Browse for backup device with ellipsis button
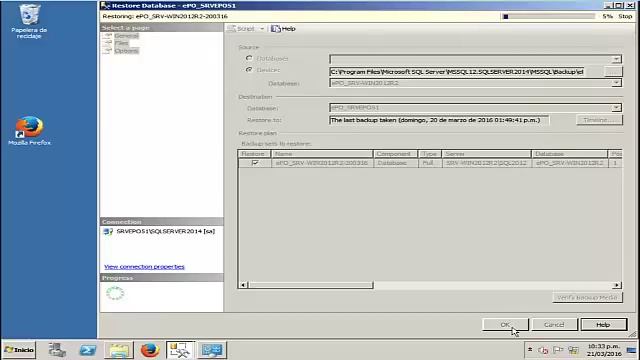 [x=613, y=72]
